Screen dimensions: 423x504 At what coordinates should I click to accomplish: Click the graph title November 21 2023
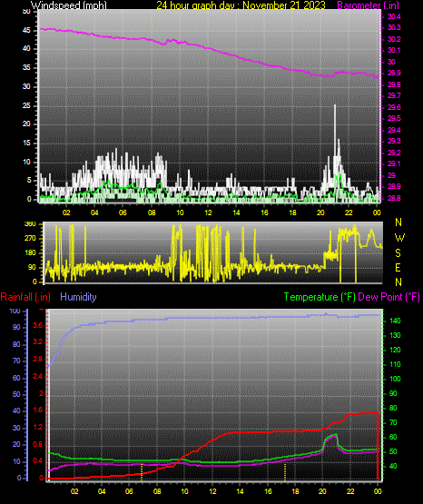pos(284,5)
